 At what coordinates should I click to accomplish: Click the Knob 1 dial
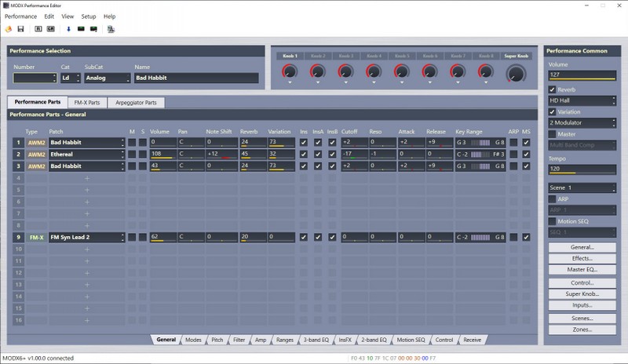[x=290, y=71]
